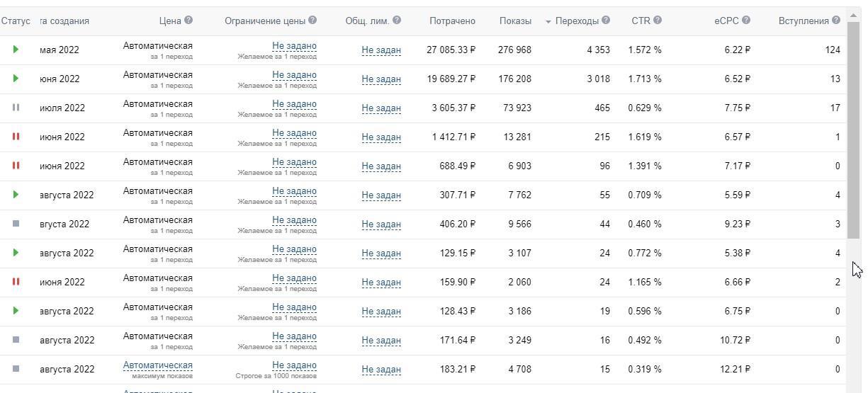Click help icon beside Ограничение цены header
Viewport: 868px width, 393px height.
pyautogui.click(x=312, y=21)
